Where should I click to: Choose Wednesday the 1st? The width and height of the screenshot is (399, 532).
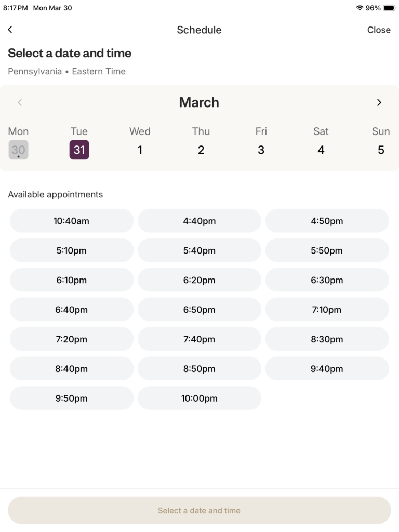[140, 150]
